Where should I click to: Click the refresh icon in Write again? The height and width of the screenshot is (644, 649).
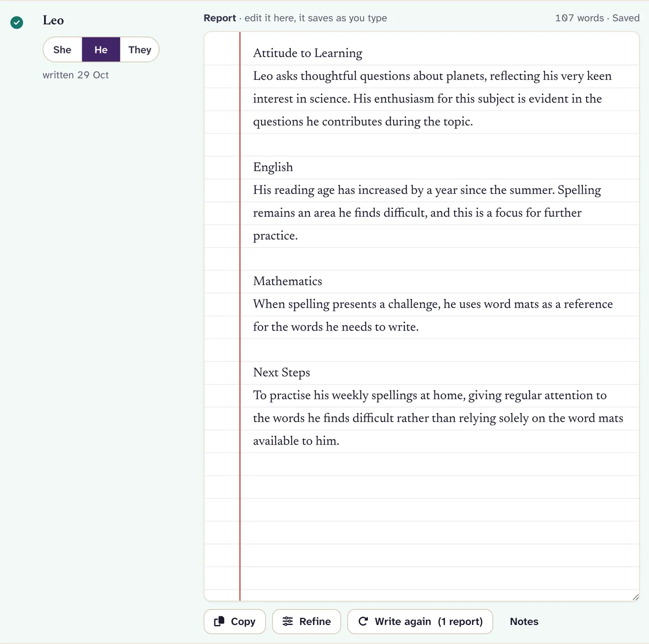point(363,621)
